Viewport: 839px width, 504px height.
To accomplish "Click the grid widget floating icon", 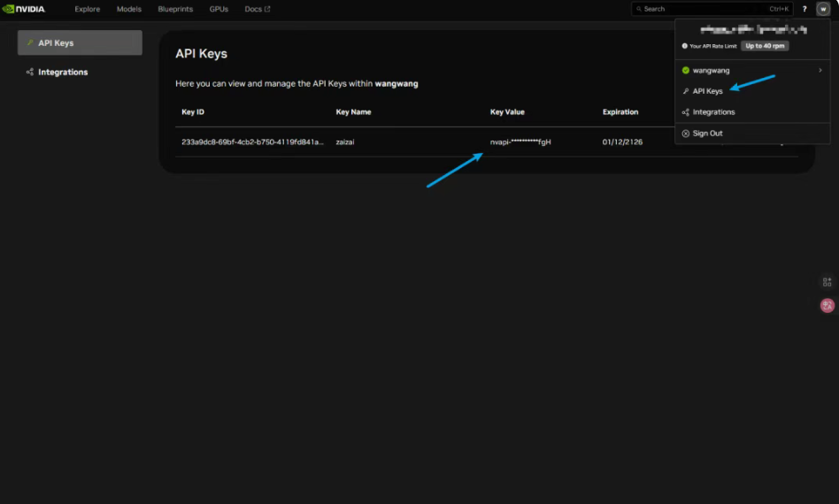I will (x=827, y=282).
